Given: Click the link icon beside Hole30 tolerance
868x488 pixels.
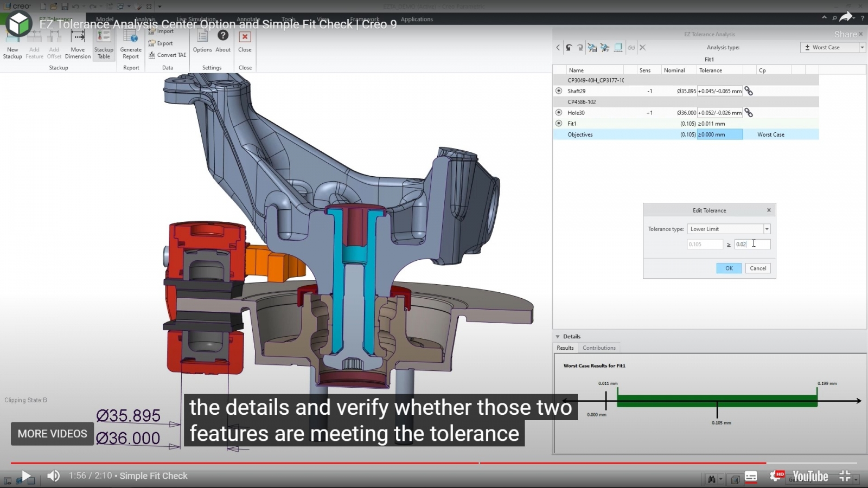Looking at the screenshot, I should [x=749, y=113].
